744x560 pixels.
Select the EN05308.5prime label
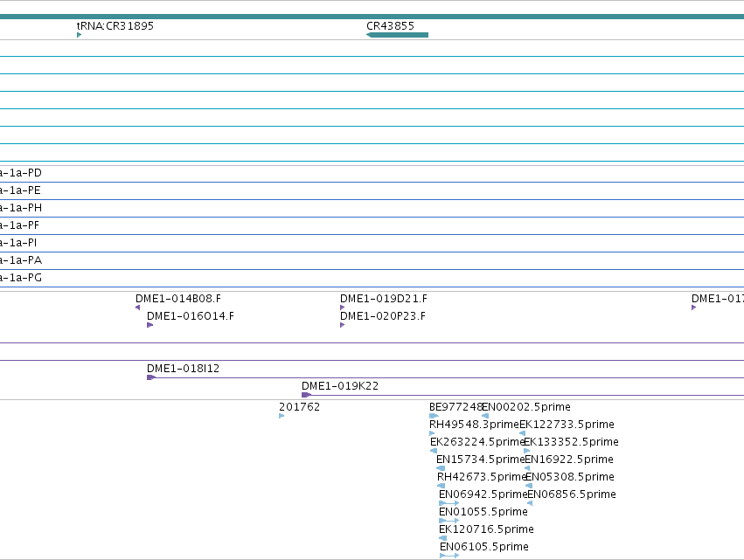tap(570, 477)
